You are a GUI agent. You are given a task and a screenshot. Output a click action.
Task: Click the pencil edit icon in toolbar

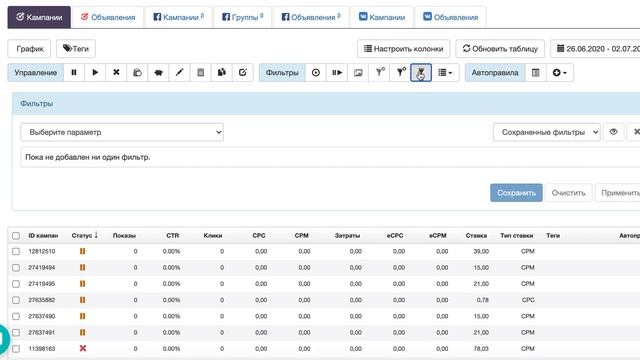pos(180,73)
